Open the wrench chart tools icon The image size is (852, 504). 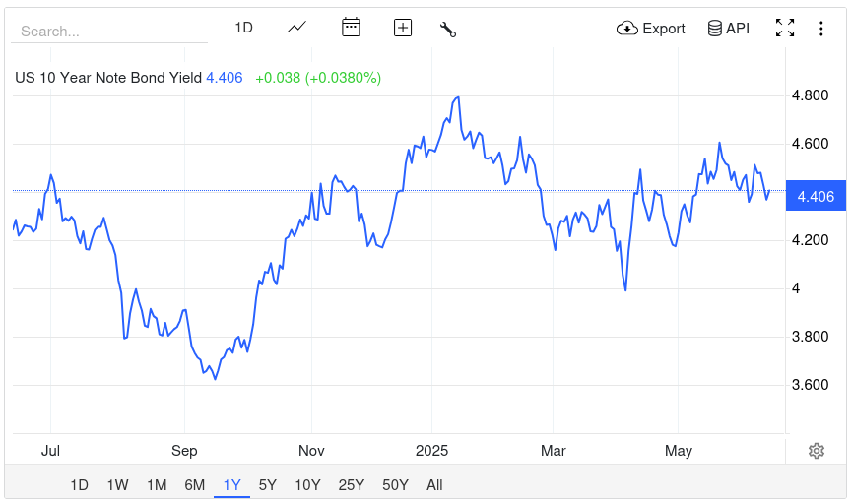tap(448, 29)
